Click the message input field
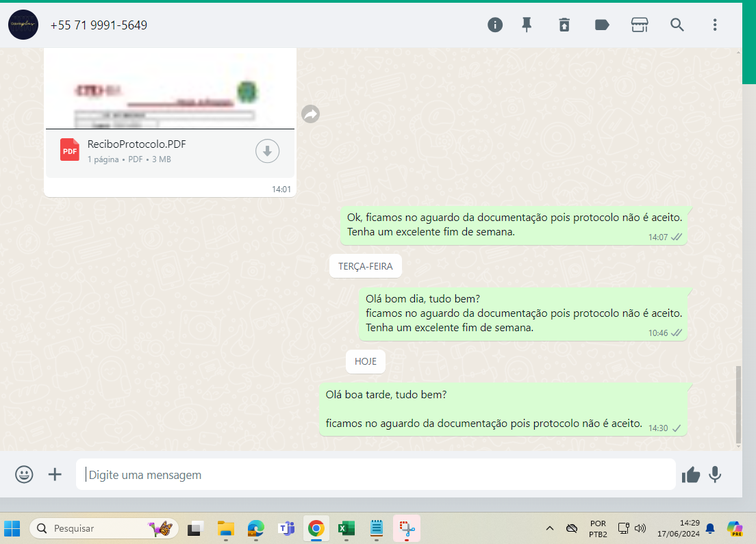Image resolution: width=756 pixels, height=544 pixels. pos(375,474)
